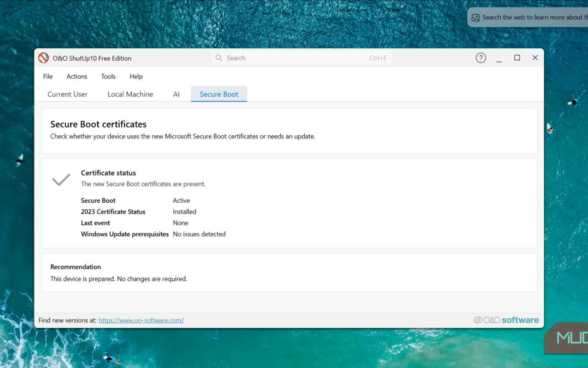Switch to the AI tab
The height and width of the screenshot is (368, 588).
click(176, 94)
